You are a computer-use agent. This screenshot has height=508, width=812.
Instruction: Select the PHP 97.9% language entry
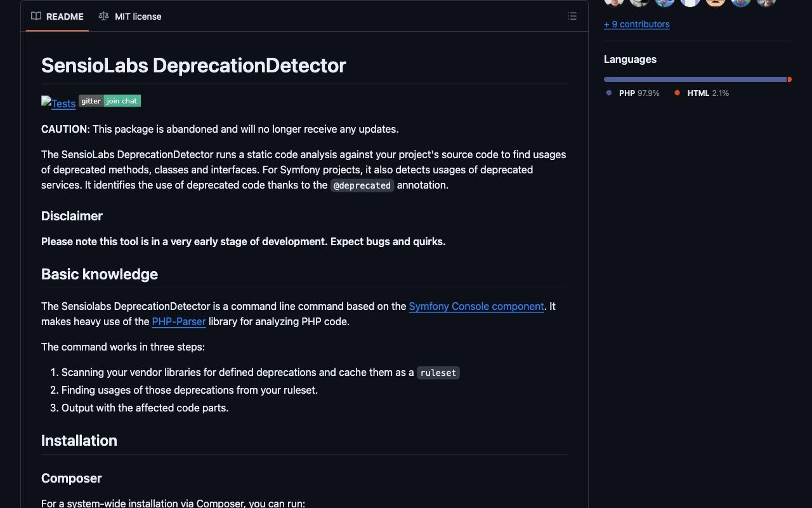[x=633, y=93]
